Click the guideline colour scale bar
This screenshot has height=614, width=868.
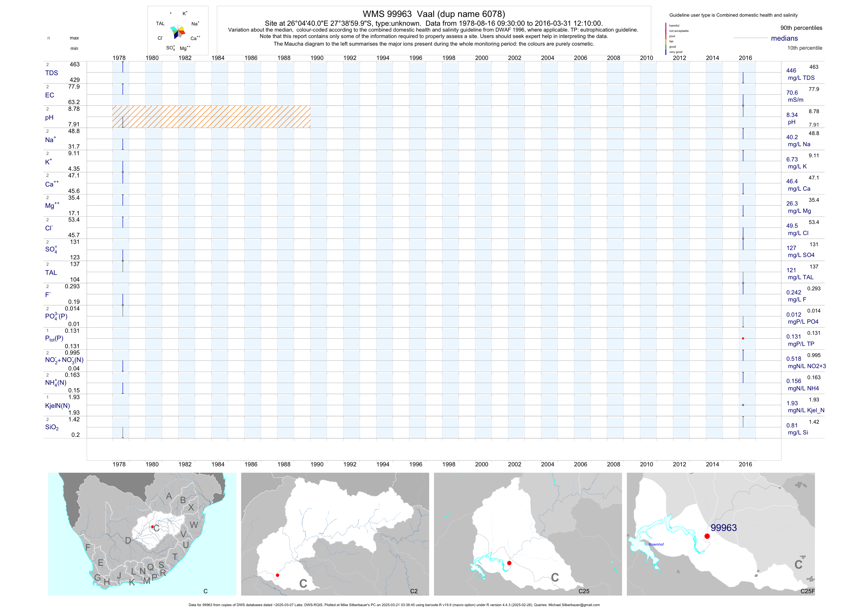click(x=666, y=39)
